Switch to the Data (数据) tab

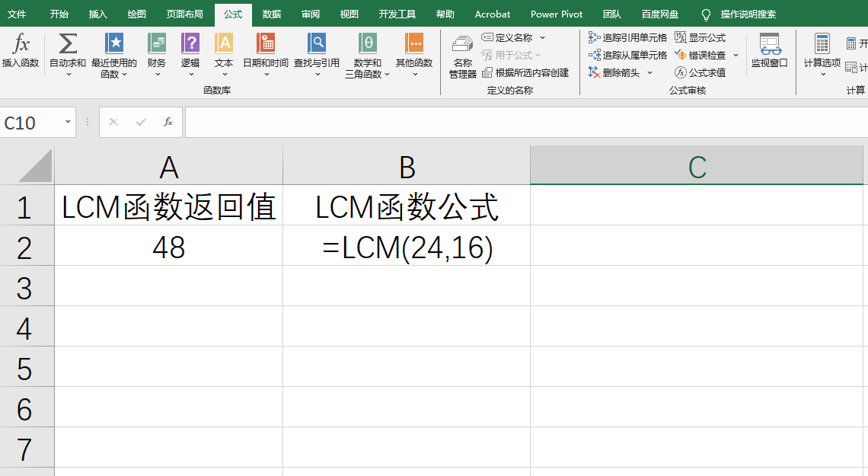coord(271,14)
